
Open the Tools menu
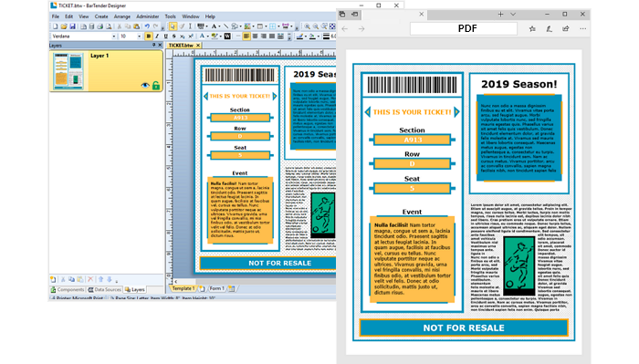pyautogui.click(x=171, y=16)
